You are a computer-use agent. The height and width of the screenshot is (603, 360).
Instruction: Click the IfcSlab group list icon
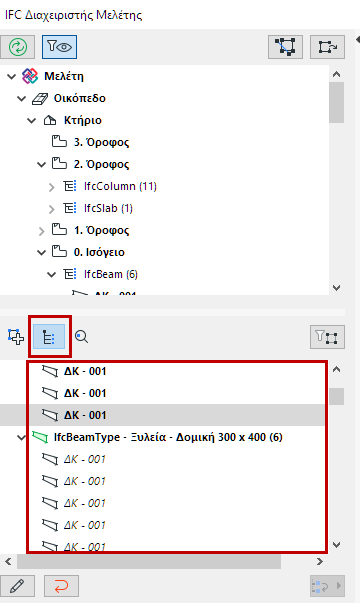click(x=70, y=208)
